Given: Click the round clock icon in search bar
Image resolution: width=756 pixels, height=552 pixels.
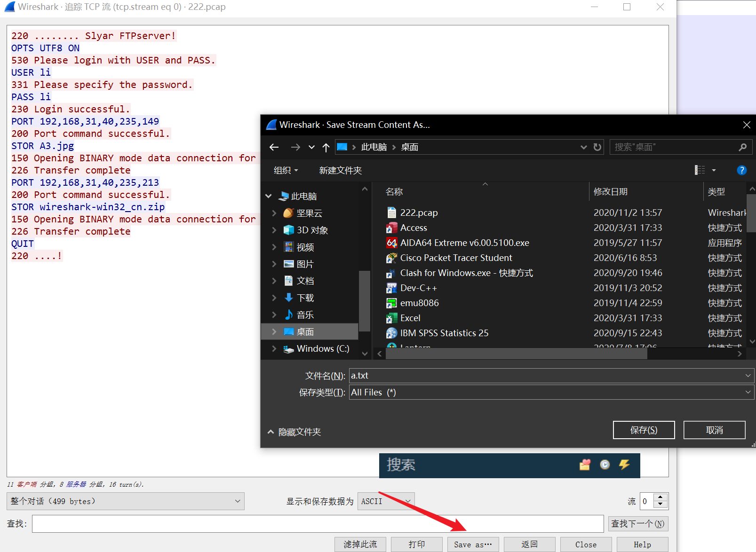Looking at the screenshot, I should pyautogui.click(x=605, y=465).
